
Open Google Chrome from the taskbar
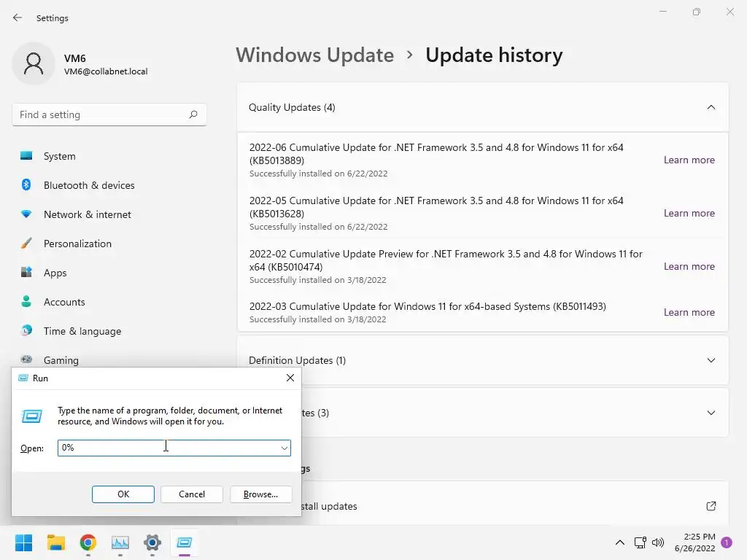point(88,542)
